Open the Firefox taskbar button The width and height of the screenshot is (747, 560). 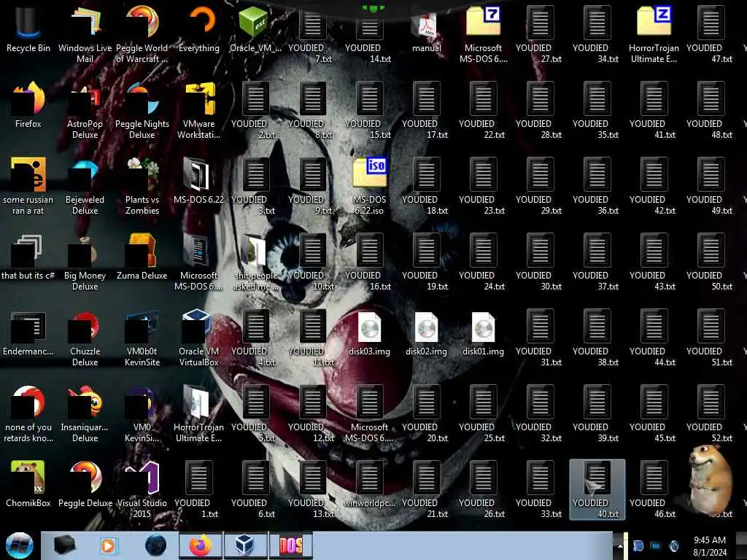coord(201,545)
